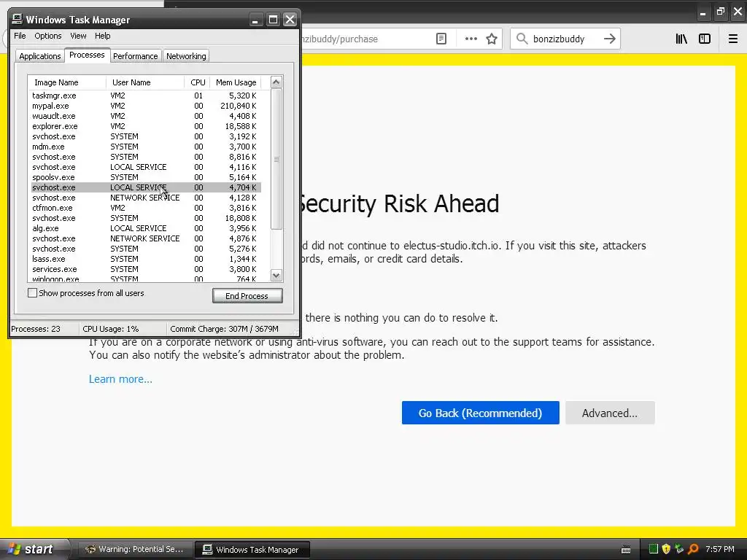Click process list scroll up arrow
This screenshot has width=747, height=560.
pos(276,82)
